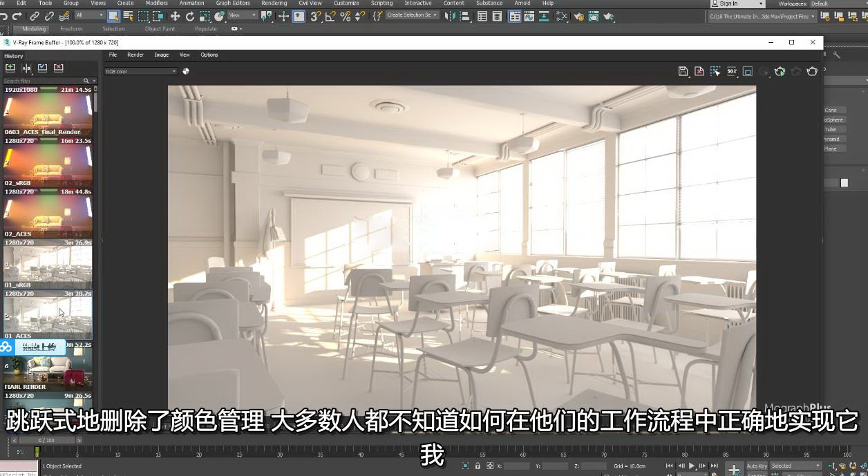Pick the Rectangular Selection Region tool
Image resolution: width=868 pixels, height=476 pixels.
(x=143, y=16)
